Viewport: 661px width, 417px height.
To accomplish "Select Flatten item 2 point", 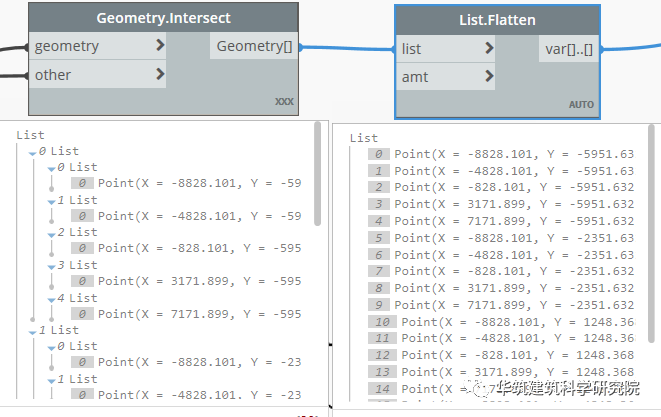I will click(514, 187).
